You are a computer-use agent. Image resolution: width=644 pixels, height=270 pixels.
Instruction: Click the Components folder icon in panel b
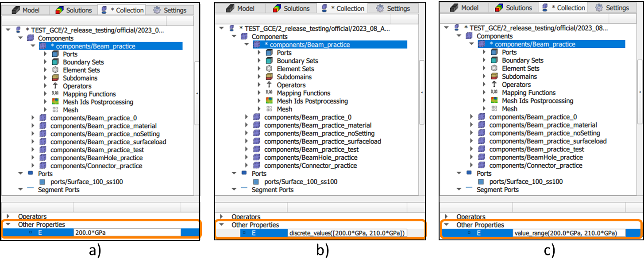[x=244, y=37]
